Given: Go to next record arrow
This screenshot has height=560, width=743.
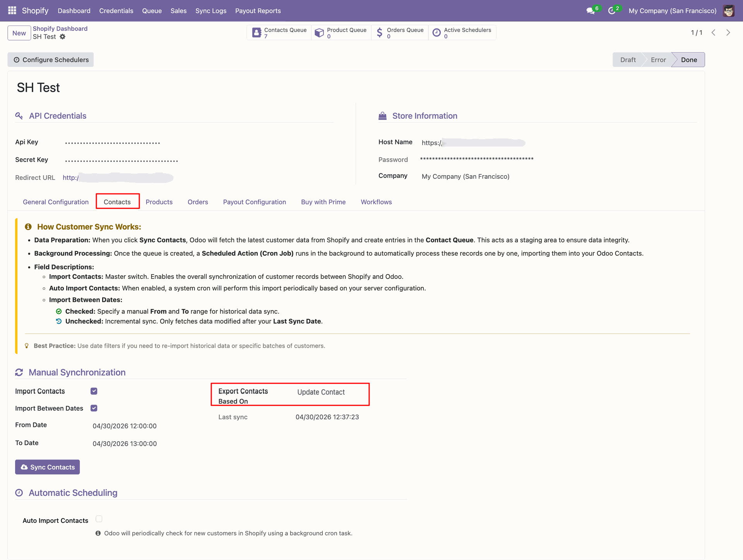Looking at the screenshot, I should [x=728, y=32].
